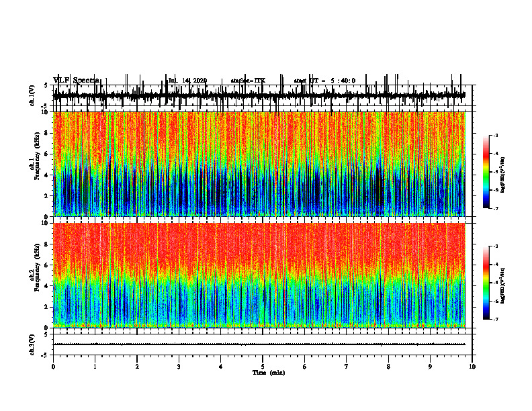The image size is (532, 411).
Task: Click inside the ch.2 spectrogram panel
Action: [x=259, y=275]
